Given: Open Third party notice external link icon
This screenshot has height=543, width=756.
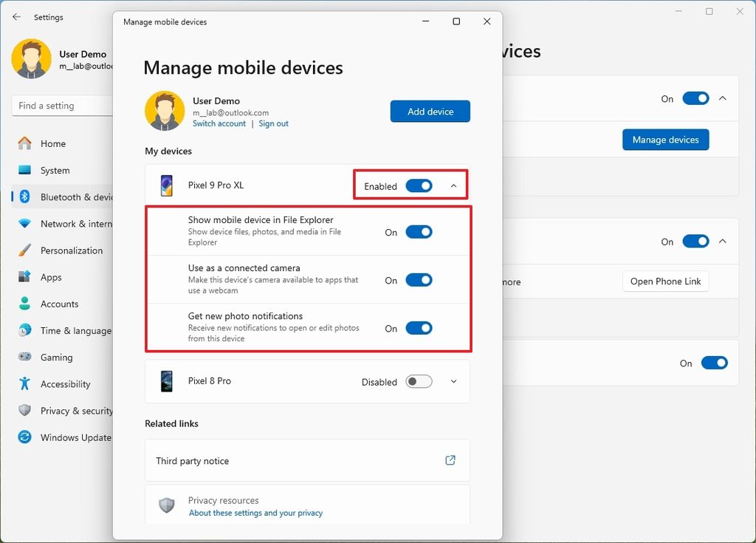Looking at the screenshot, I should tap(450, 460).
